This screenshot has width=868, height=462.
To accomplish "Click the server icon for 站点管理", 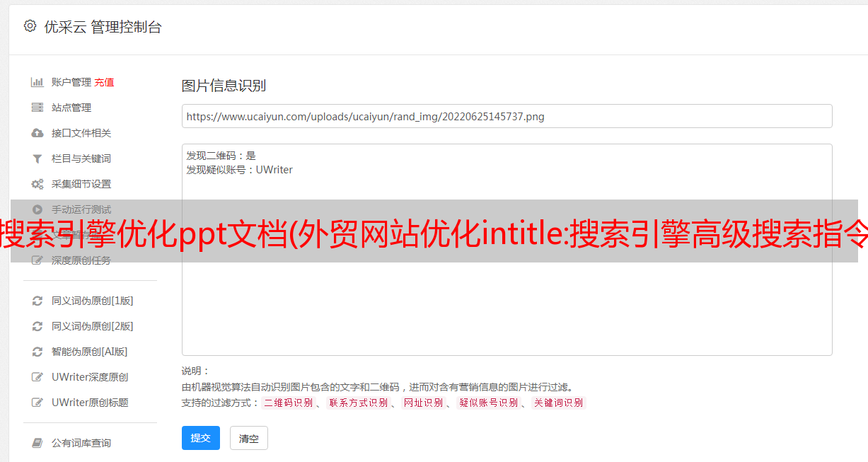I will click(x=37, y=108).
